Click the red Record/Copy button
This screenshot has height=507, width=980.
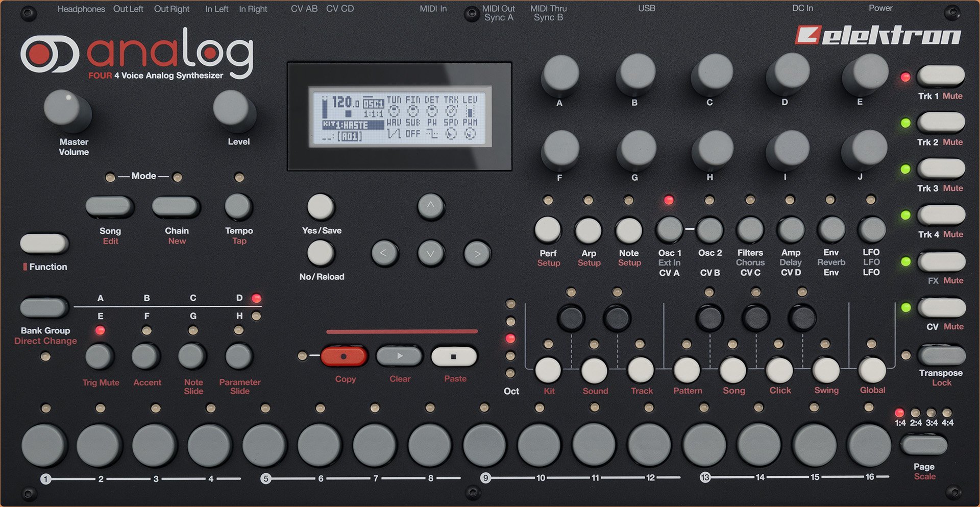[x=344, y=356]
